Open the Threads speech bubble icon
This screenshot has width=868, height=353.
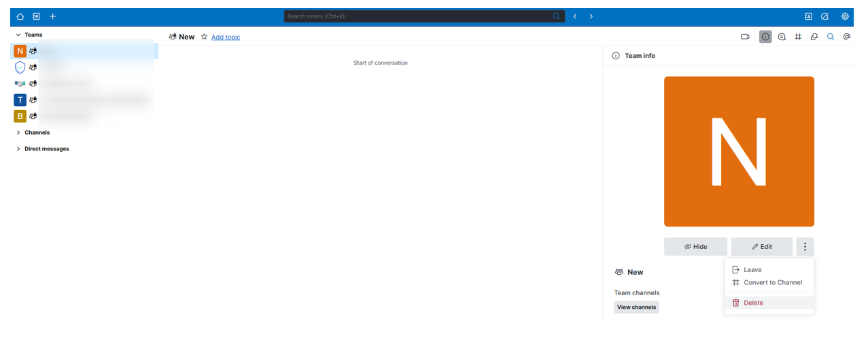pos(782,37)
